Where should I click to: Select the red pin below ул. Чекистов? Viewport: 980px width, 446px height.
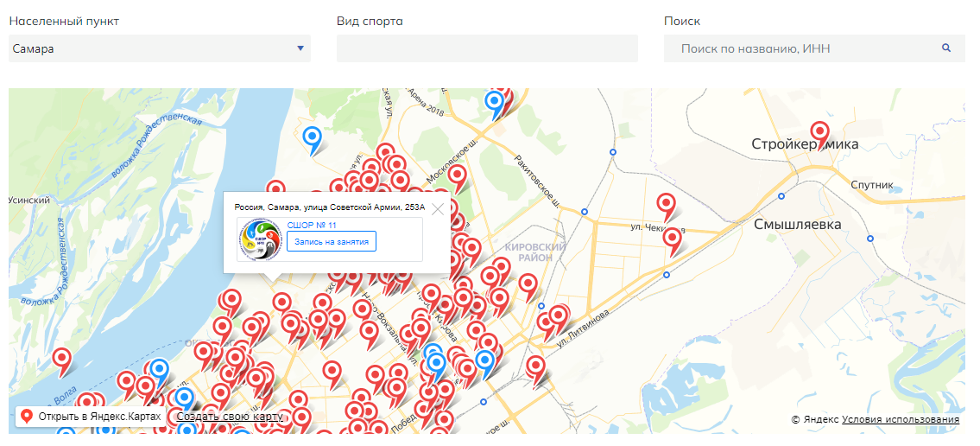[673, 239]
